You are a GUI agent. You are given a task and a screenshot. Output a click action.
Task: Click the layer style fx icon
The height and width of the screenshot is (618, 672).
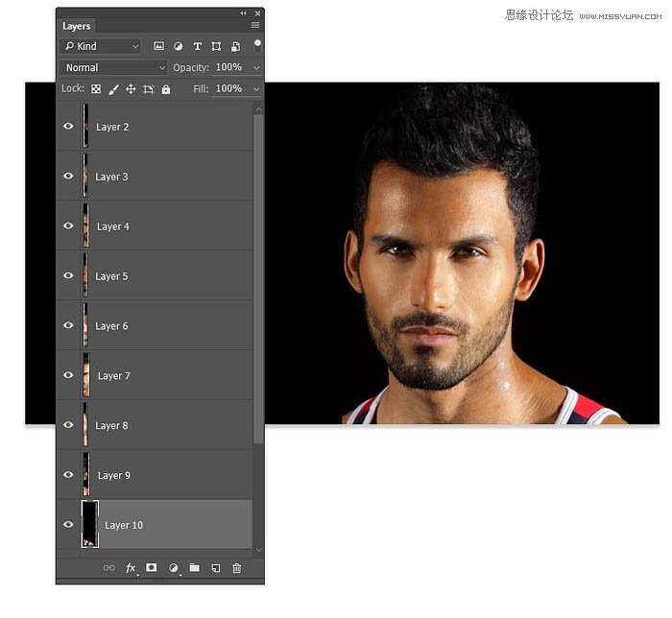[x=131, y=568]
